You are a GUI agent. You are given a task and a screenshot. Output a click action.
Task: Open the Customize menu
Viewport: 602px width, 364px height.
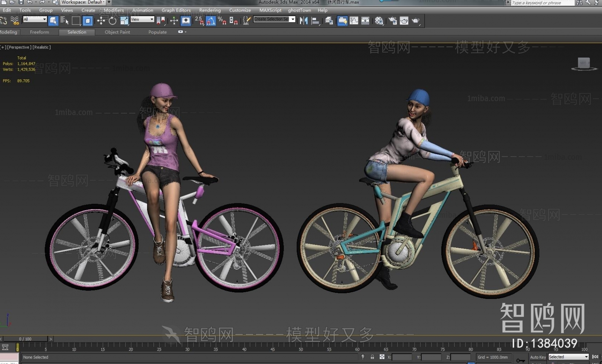[x=240, y=10]
